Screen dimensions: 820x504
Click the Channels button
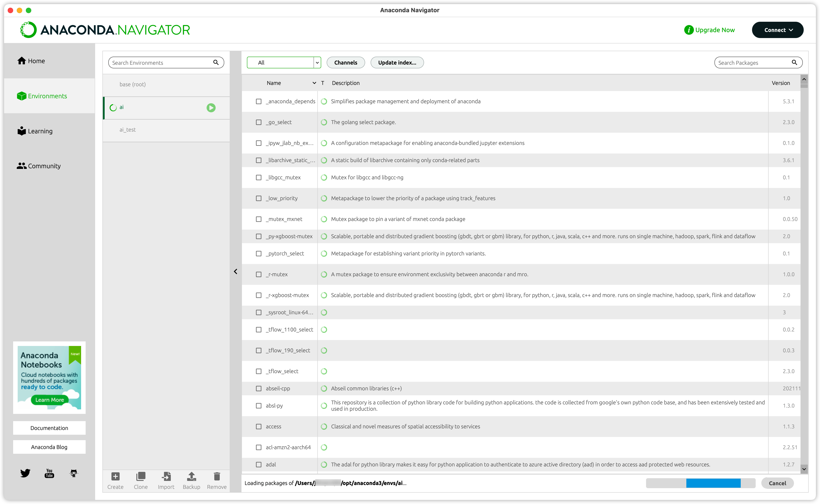346,63
